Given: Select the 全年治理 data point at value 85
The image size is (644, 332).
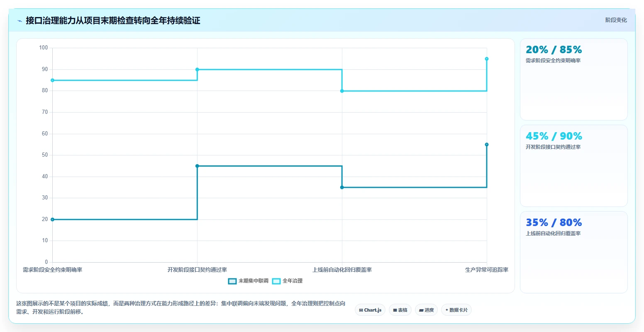Looking at the screenshot, I should (x=52, y=80).
